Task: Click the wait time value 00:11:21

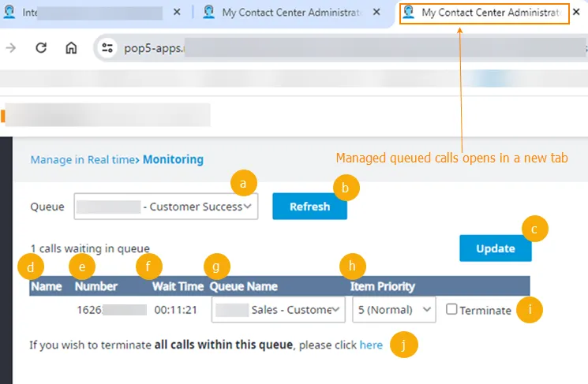Action: pos(175,310)
